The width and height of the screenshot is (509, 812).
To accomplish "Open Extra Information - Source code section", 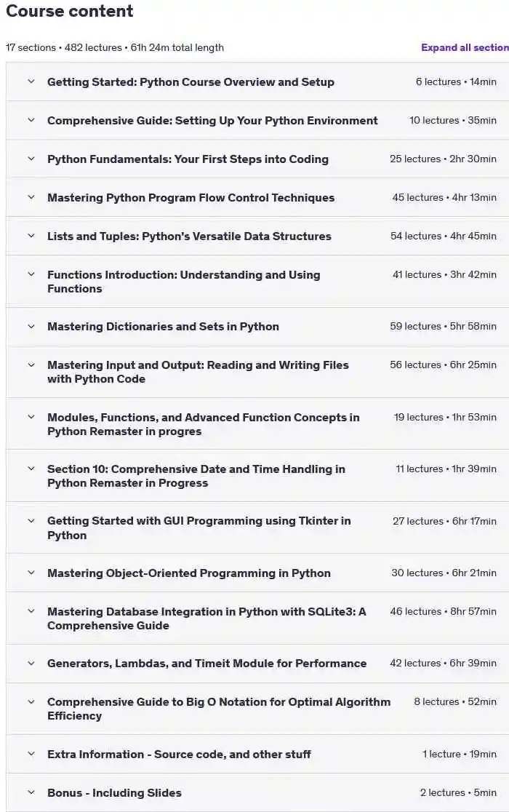I will (179, 754).
